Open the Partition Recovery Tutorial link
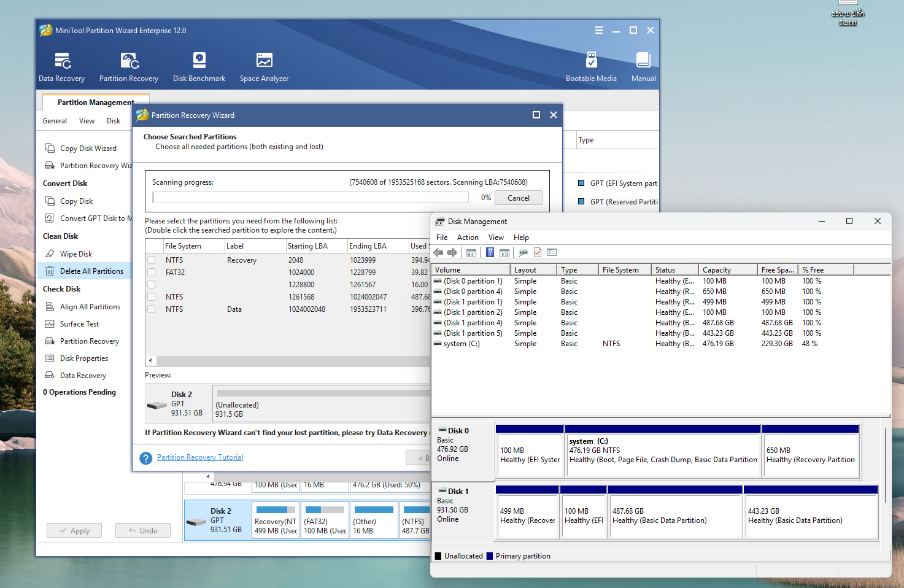 (x=200, y=458)
